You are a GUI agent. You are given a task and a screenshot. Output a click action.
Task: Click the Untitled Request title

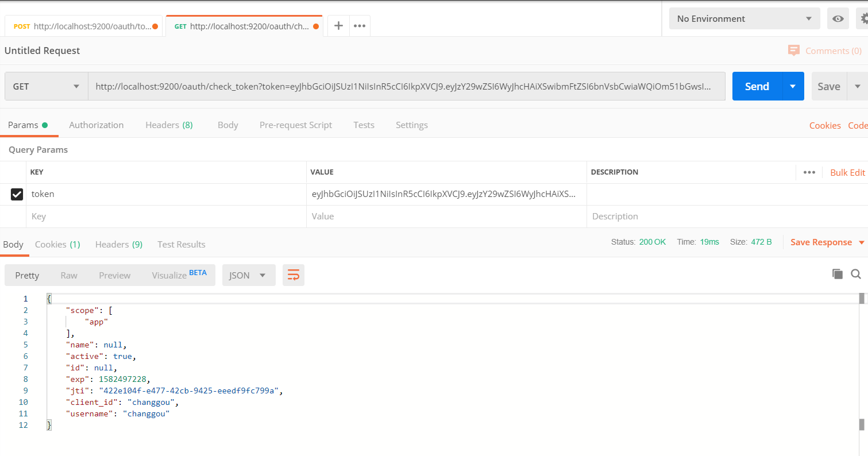pyautogui.click(x=43, y=51)
